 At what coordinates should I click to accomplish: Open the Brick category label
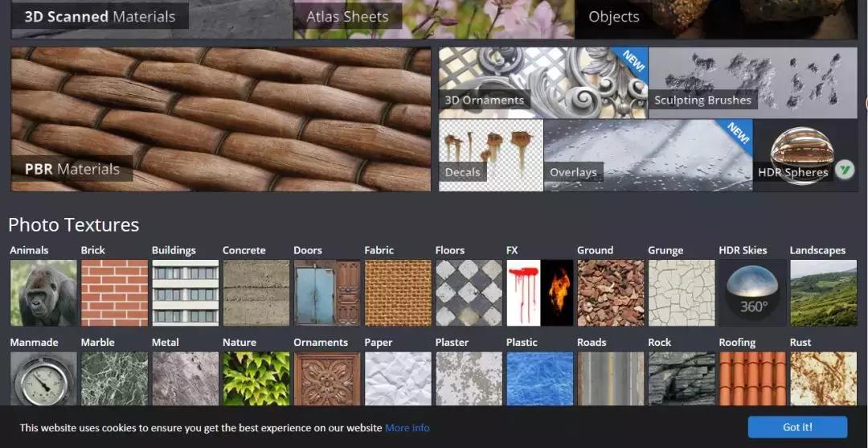[93, 250]
